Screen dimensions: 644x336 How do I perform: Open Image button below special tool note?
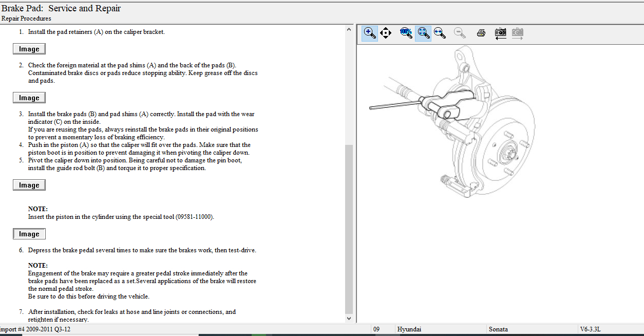29,234
